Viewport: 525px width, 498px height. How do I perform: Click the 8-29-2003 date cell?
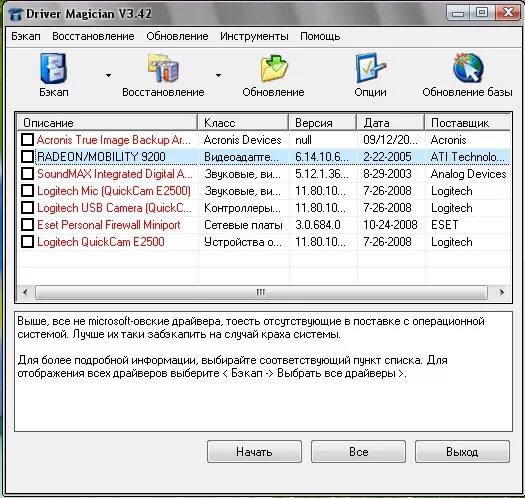(387, 174)
